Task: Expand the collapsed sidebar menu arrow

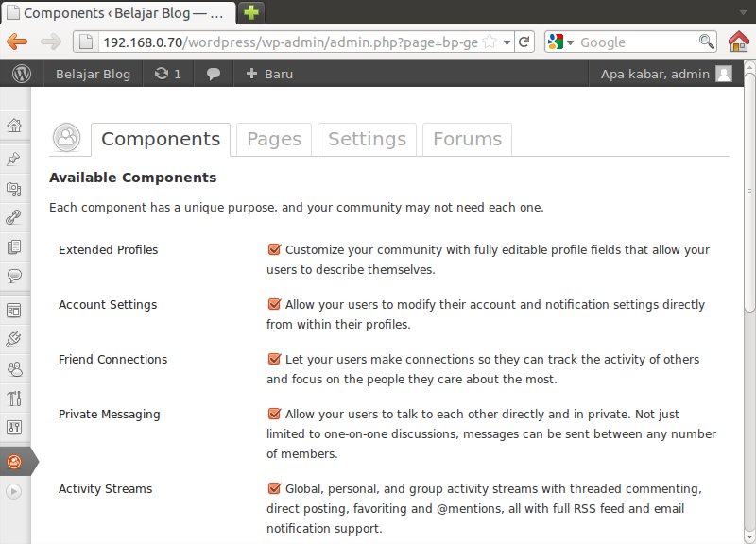Action: pyautogui.click(x=14, y=491)
